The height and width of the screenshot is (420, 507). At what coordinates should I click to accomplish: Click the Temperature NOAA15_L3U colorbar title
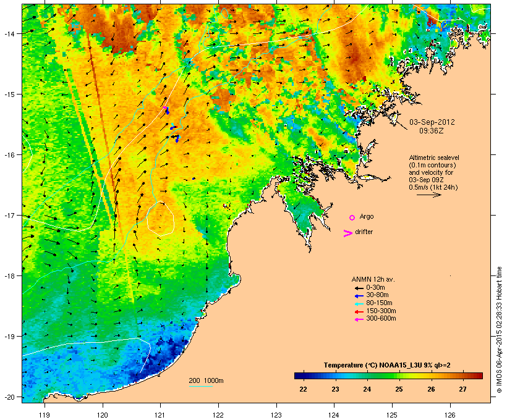(x=387, y=365)
